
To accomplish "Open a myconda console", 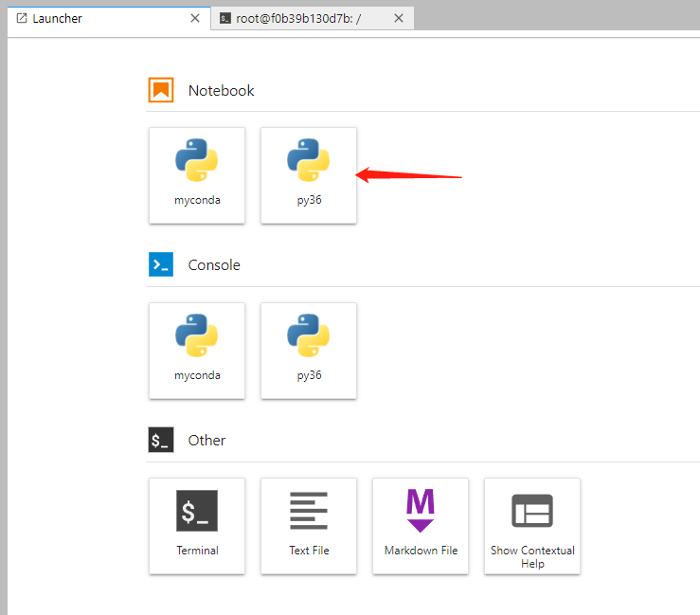I will tap(197, 351).
